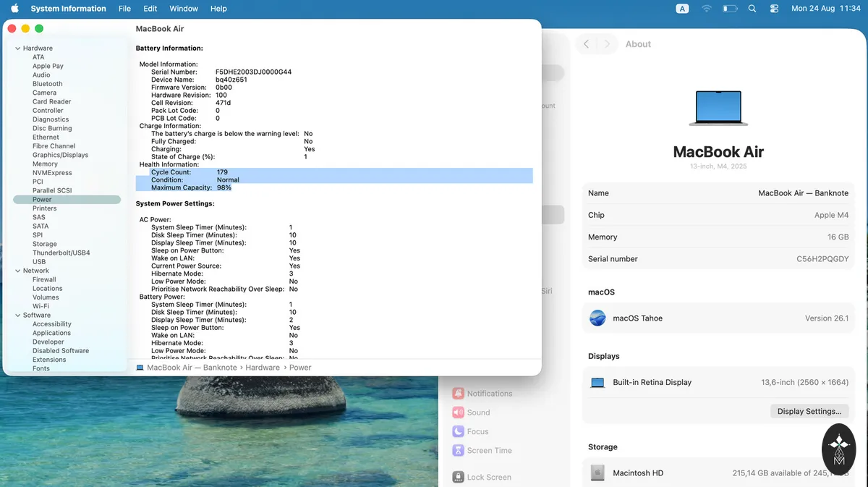The height and width of the screenshot is (487, 868).
Task: Open Lock Screen in System Settings sidebar
Action: (x=482, y=477)
